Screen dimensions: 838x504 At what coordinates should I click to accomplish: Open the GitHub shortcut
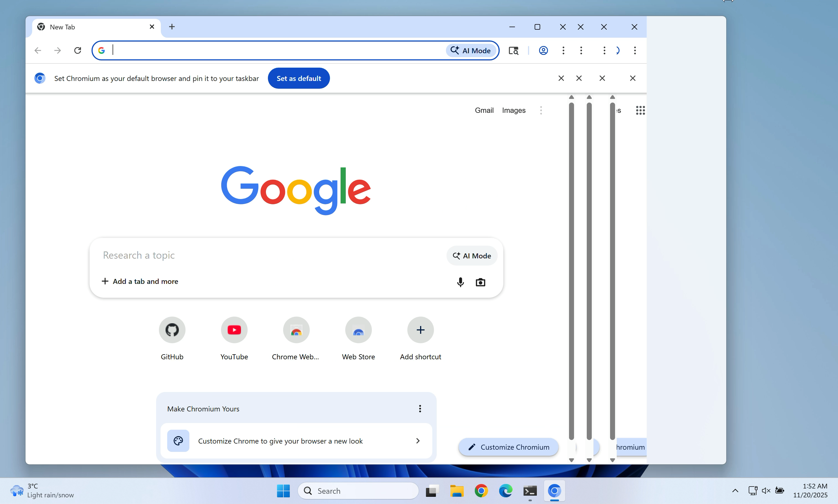pos(172,330)
